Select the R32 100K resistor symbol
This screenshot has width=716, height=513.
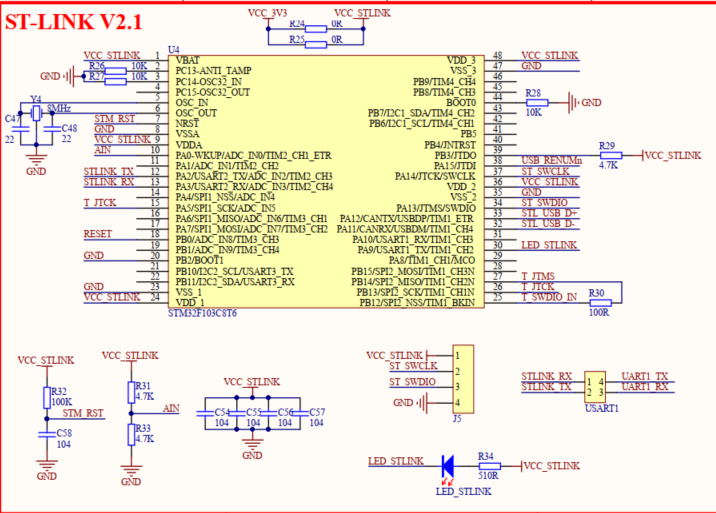pos(47,397)
